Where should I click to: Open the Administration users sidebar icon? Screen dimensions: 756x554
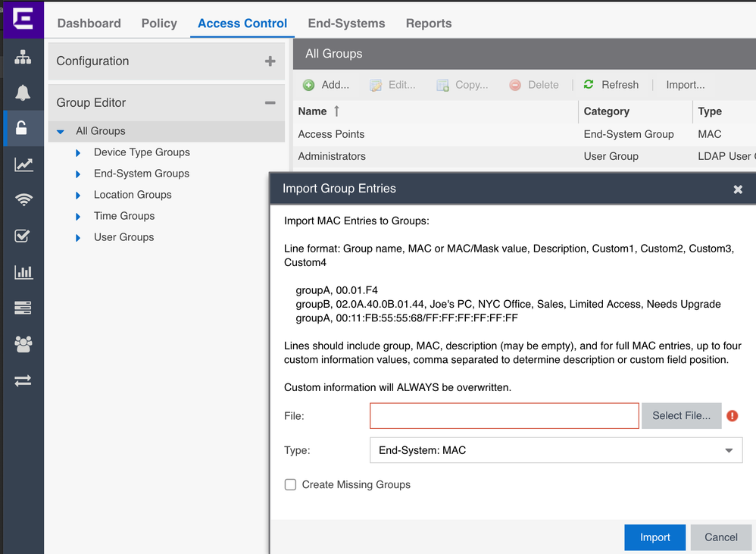(23, 344)
